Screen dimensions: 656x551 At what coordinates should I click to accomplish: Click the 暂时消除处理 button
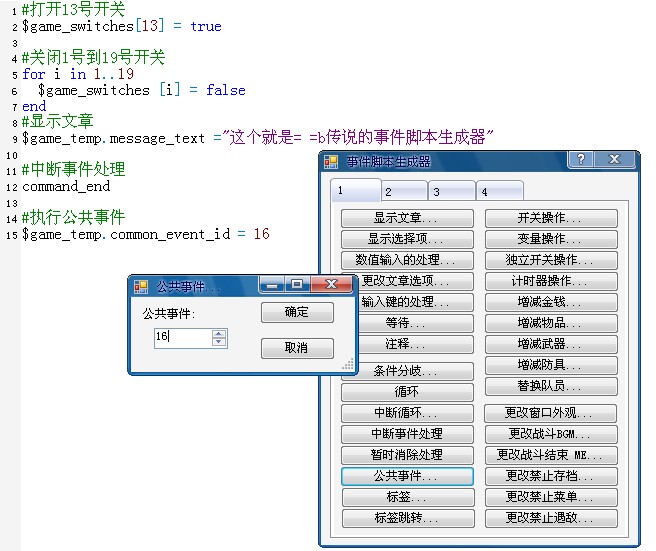tap(407, 455)
